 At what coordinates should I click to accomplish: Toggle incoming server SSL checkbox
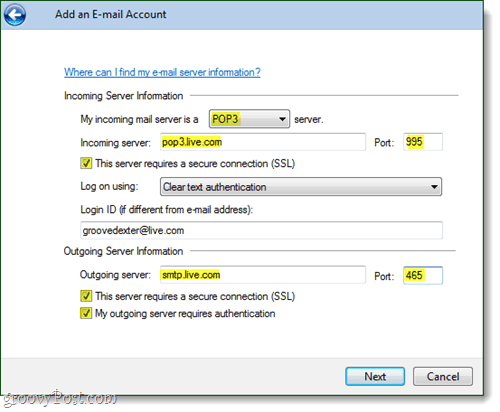86,163
